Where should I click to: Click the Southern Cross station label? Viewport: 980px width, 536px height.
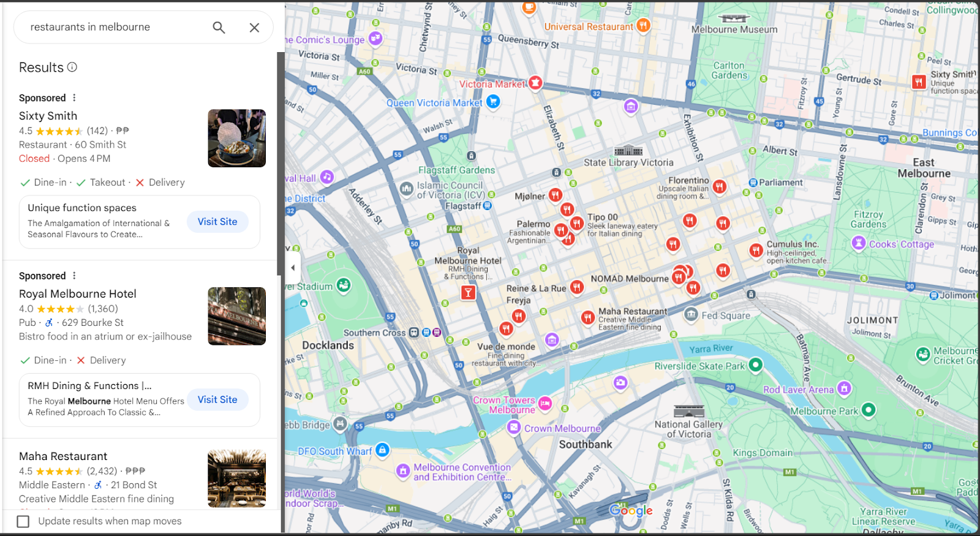coord(374,333)
